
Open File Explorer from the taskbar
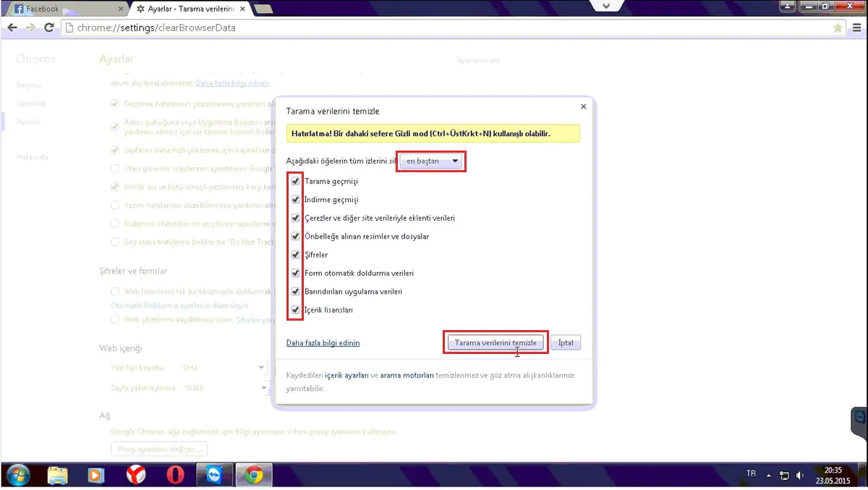pos(57,476)
